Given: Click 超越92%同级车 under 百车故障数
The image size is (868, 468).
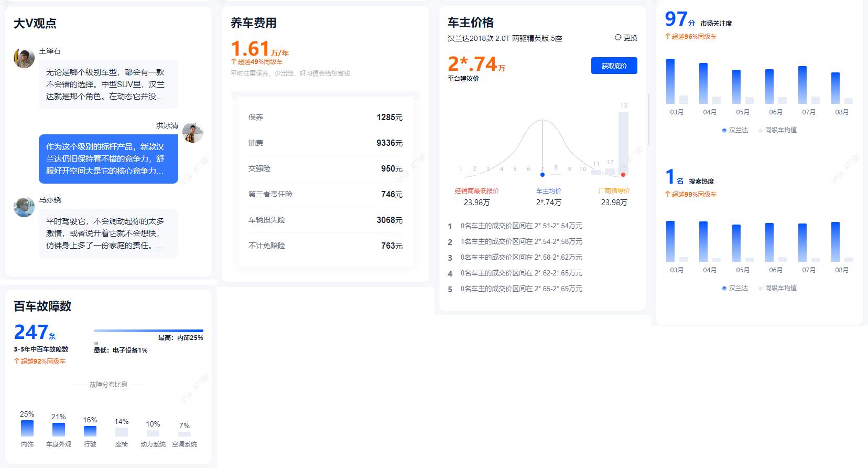Looking at the screenshot, I should 40,361.
